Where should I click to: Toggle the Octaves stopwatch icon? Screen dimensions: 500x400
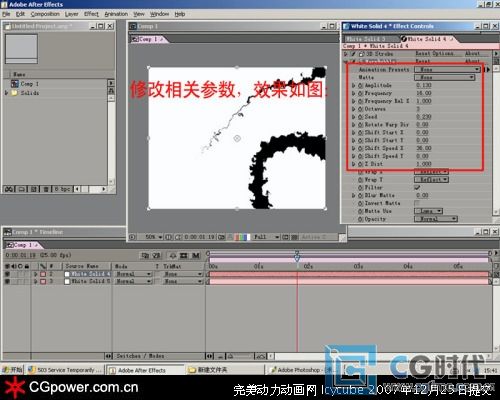tap(360, 109)
